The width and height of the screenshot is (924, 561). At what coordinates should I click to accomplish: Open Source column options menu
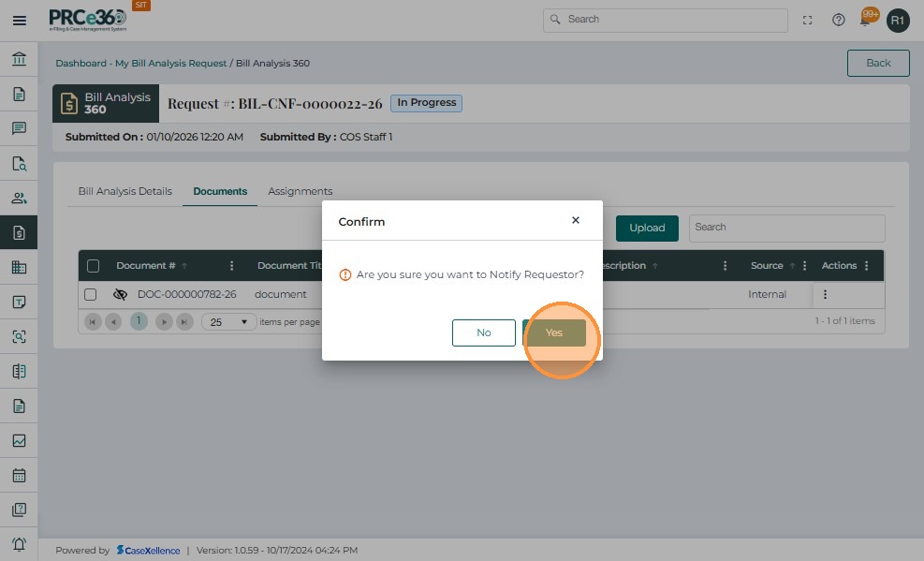pos(804,266)
